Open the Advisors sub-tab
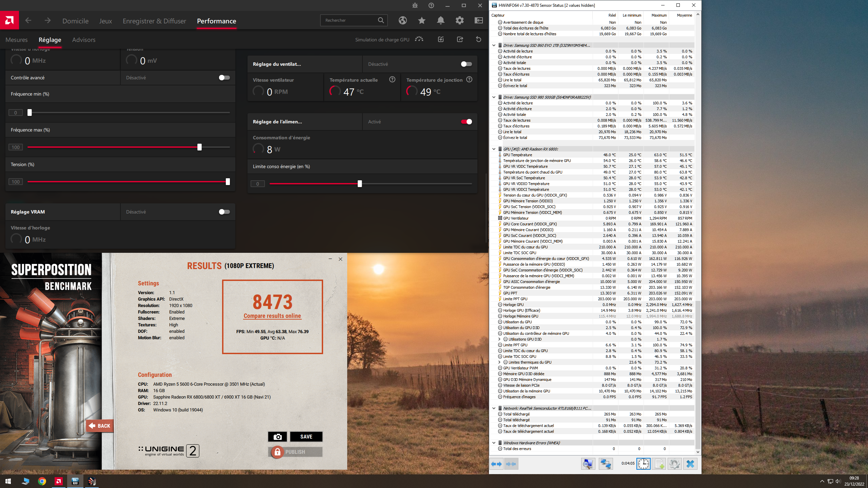Image resolution: width=868 pixels, height=488 pixels. (84, 40)
